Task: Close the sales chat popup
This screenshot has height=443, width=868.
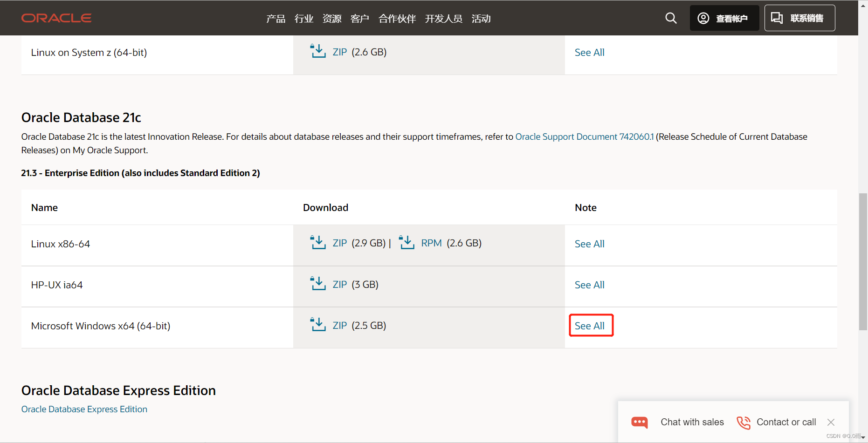Action: pyautogui.click(x=831, y=422)
